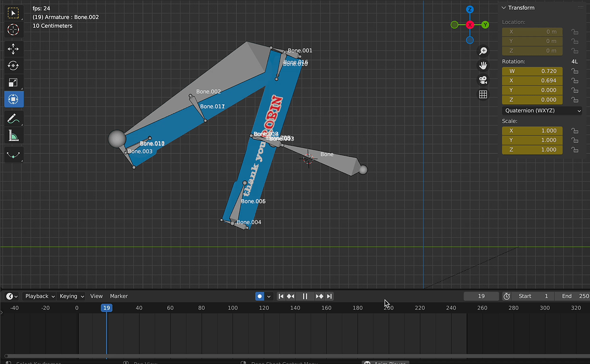This screenshot has height=364, width=590.
Task: Jump to the start frame
Action: [281, 296]
